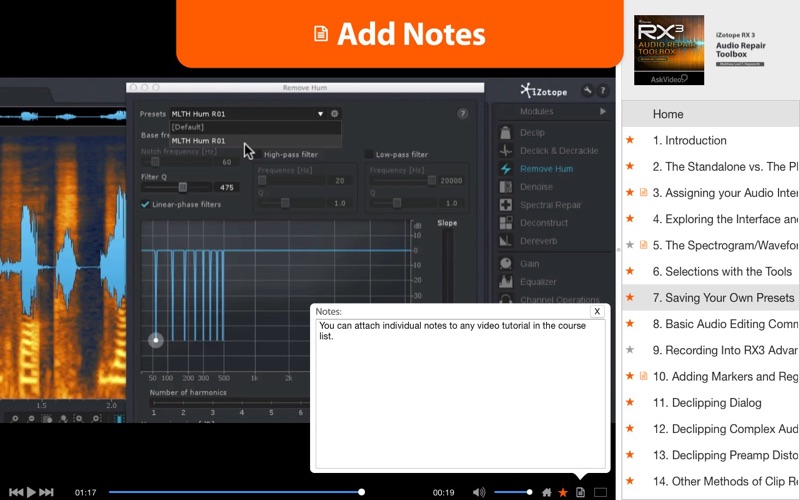Click the volume slider handle
Image resolution: width=800 pixels, height=500 pixels.
530,492
